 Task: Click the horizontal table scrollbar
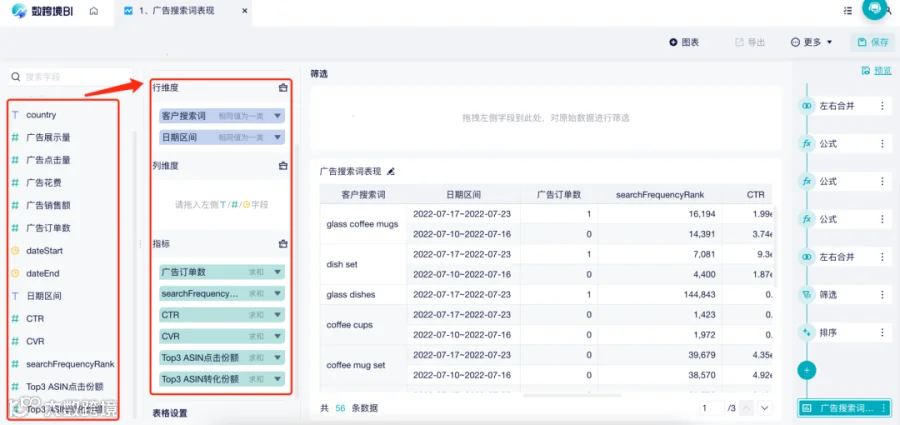coord(572,395)
